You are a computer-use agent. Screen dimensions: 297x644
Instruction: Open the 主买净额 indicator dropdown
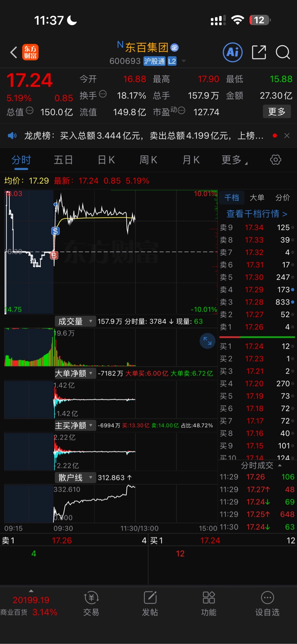[75, 425]
